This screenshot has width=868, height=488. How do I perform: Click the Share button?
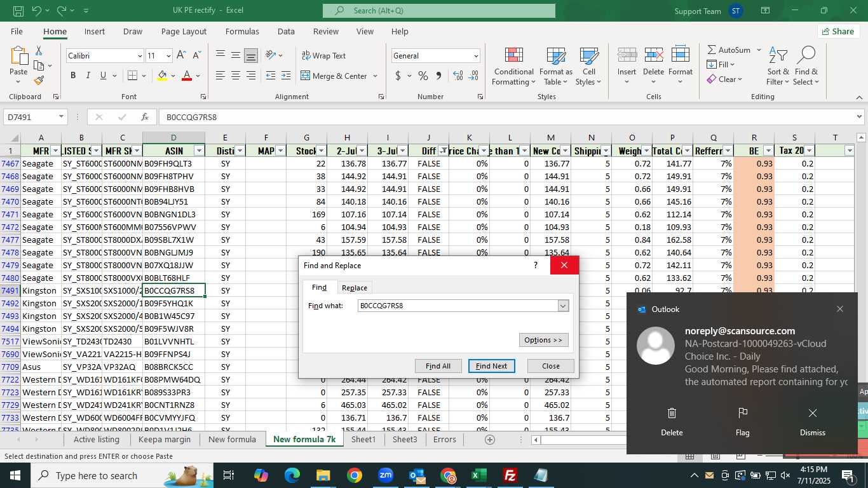tap(838, 31)
